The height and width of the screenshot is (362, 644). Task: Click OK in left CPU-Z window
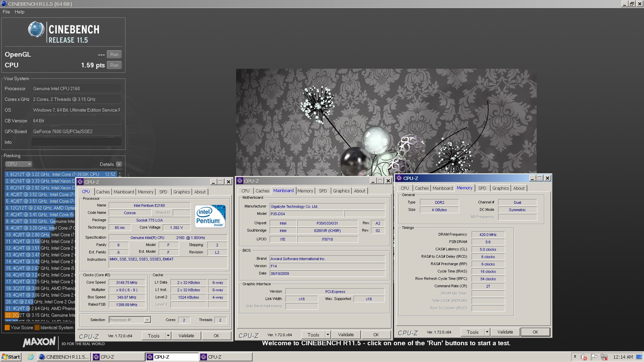216,336
